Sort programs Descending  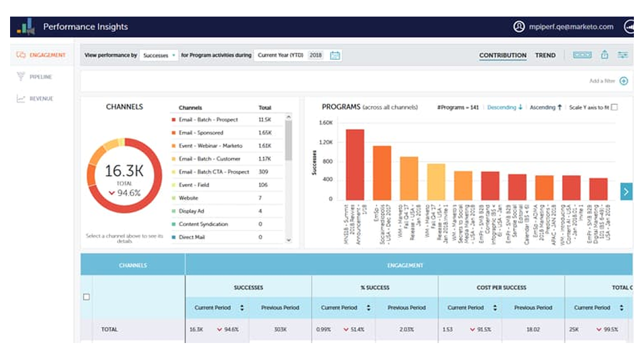[505, 107]
